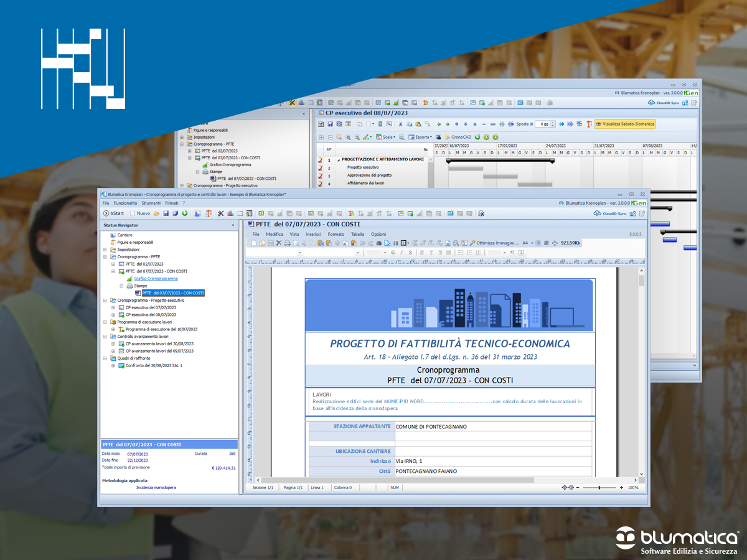Click the open folder icon beside Nuovo
Screen dimensions: 747x560
point(157,213)
